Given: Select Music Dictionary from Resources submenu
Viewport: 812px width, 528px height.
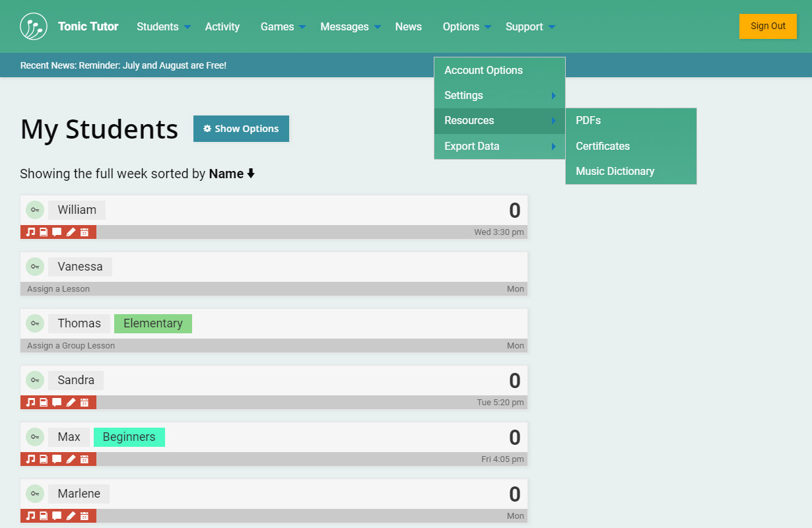Looking at the screenshot, I should pos(615,172).
